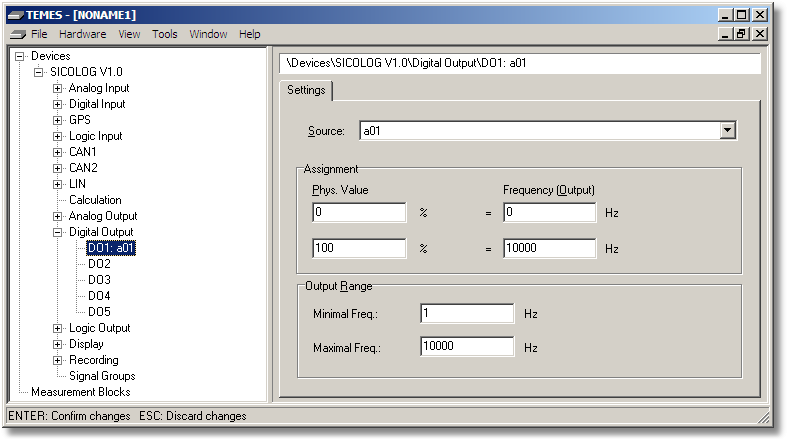Select Recording tree item
This screenshot has width=788, height=442.
click(x=93, y=360)
